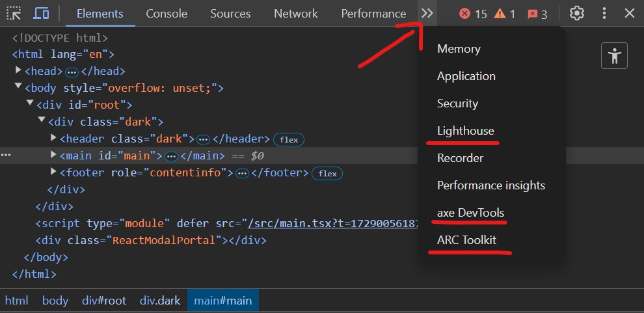Select the div#root breadcrumb
Viewport: 644px width, 313px height.
104,301
